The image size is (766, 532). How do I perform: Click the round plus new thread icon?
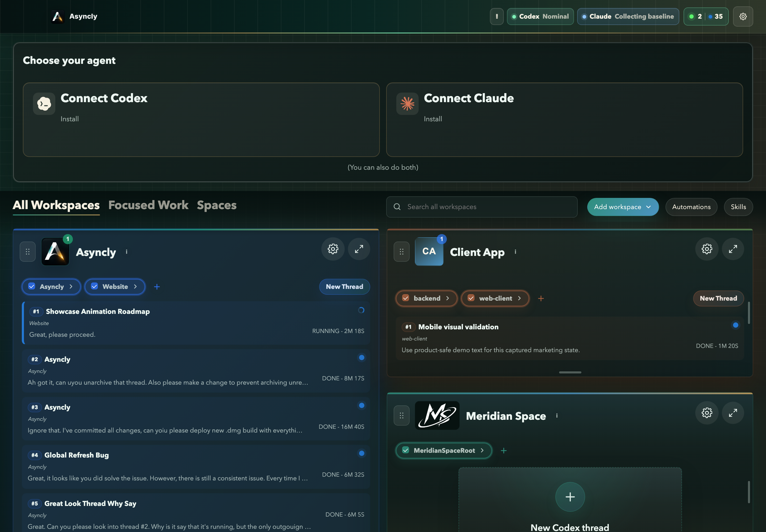coord(570,497)
